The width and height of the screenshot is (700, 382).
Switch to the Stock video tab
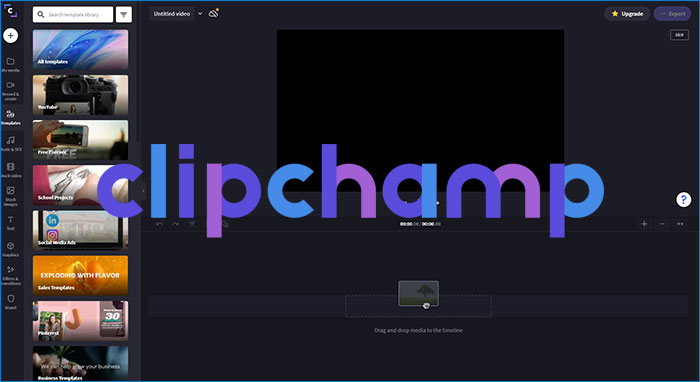10,170
